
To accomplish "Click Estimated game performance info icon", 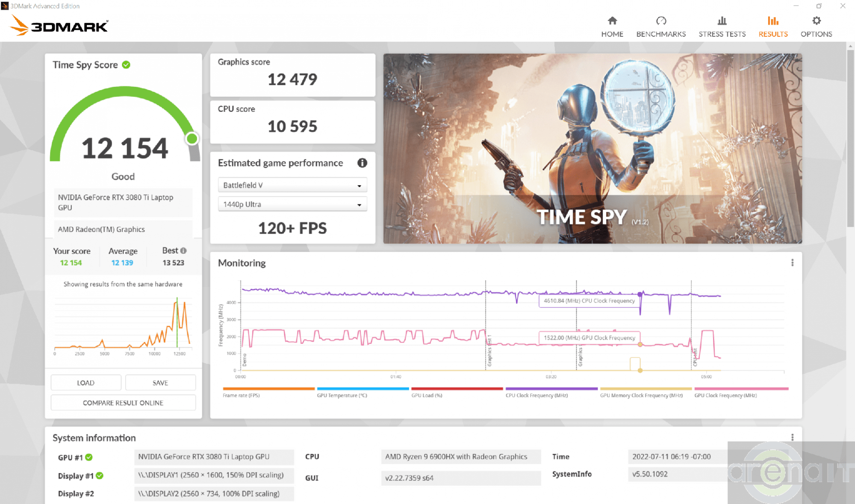I will [362, 163].
